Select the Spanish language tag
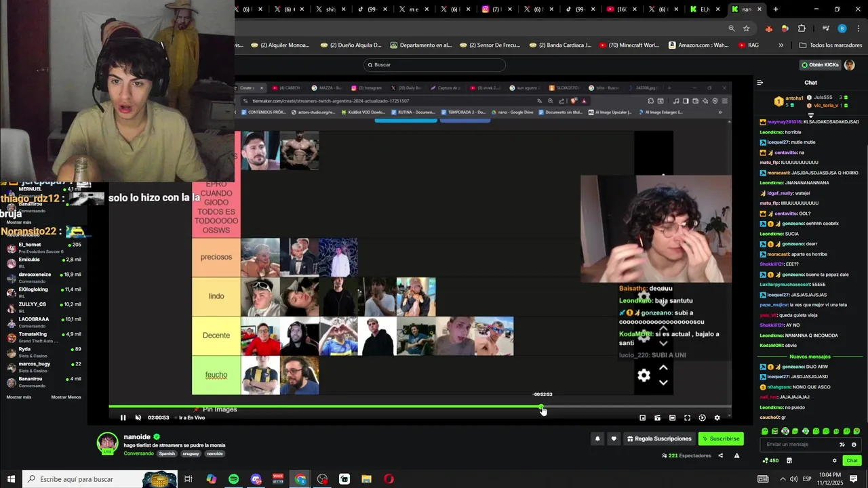The width and height of the screenshot is (868, 488). (167, 453)
